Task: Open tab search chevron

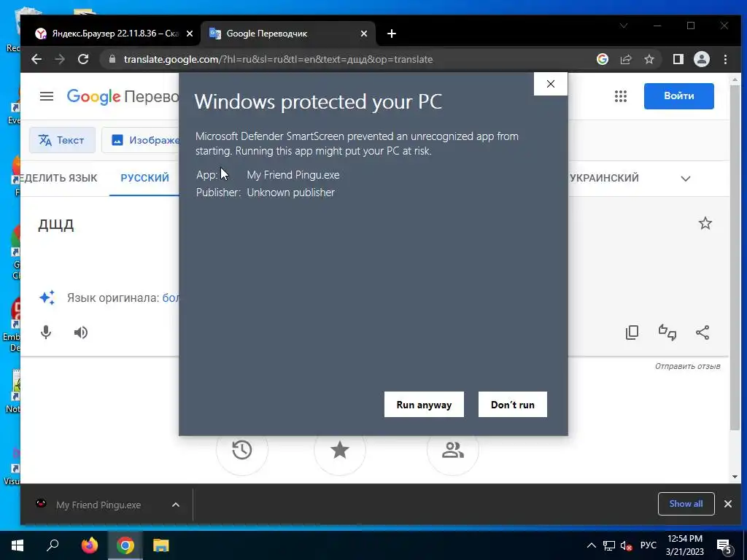Action: (x=624, y=26)
